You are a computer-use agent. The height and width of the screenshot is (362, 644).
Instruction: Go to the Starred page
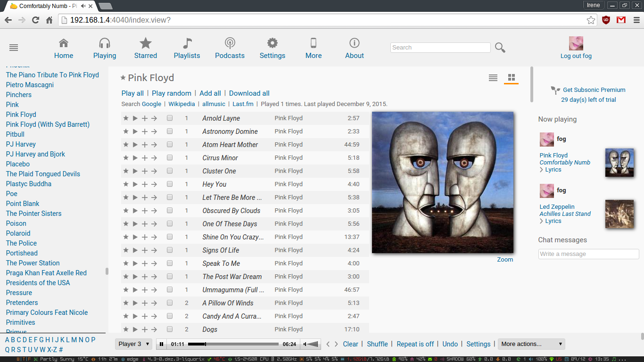[145, 49]
